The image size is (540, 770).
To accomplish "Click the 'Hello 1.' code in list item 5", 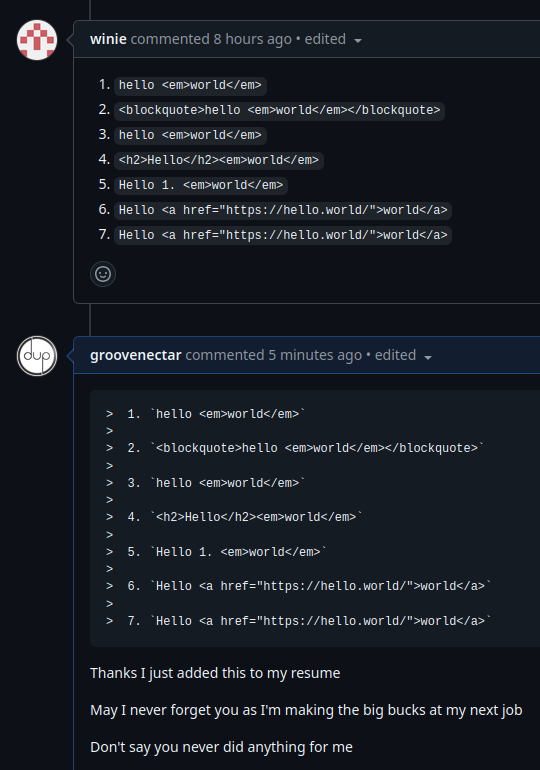I will (x=201, y=185).
